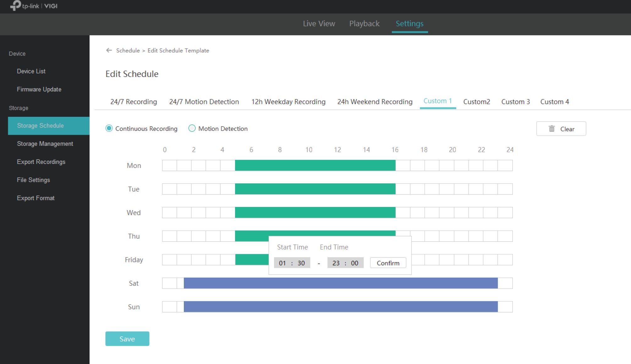The image size is (631, 364).
Task: Switch to the Custom2 template tab
Action: [x=476, y=102]
